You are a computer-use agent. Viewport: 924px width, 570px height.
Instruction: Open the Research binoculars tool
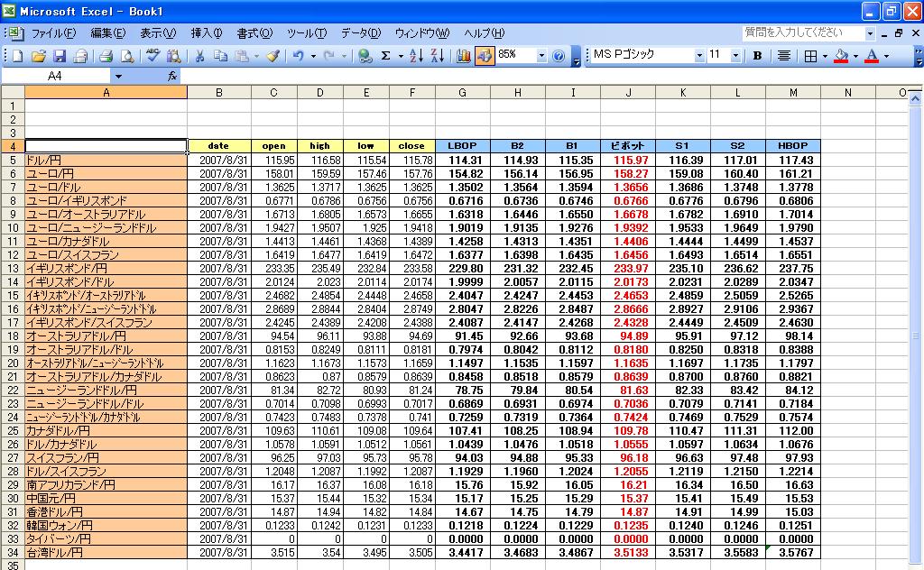tap(173, 56)
